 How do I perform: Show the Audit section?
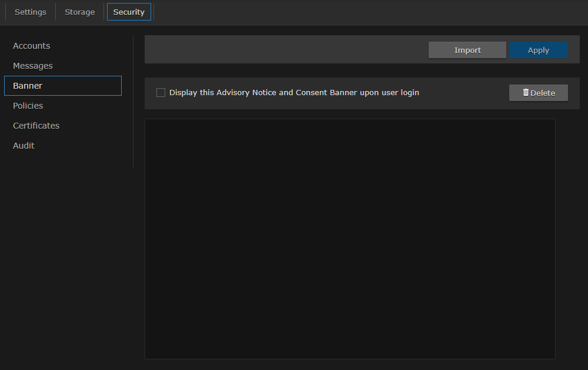(x=24, y=146)
